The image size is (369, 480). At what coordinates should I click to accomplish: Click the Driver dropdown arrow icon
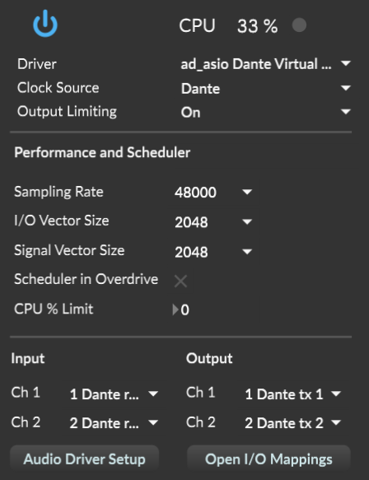pyautogui.click(x=346, y=63)
